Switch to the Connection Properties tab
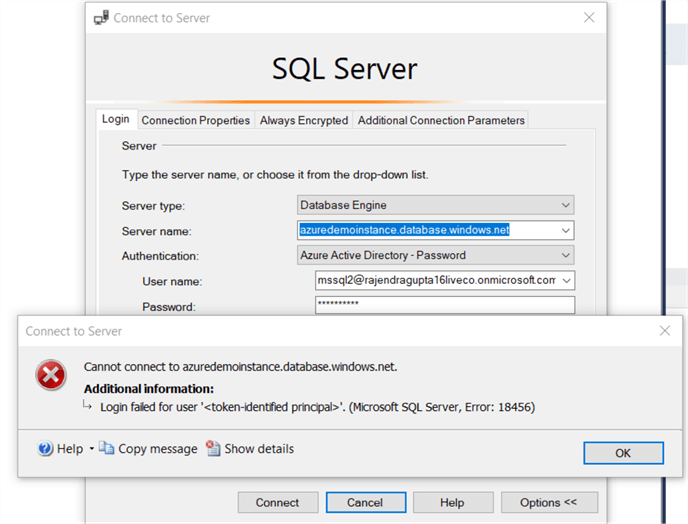Viewport: 688px width, 524px height. pos(195,120)
